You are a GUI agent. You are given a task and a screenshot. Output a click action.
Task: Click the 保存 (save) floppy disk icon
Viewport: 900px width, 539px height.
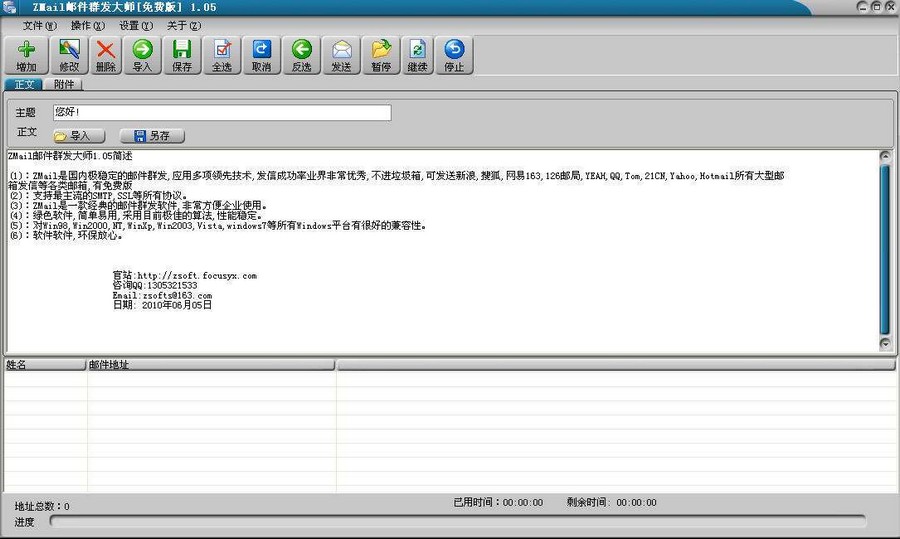tap(182, 55)
